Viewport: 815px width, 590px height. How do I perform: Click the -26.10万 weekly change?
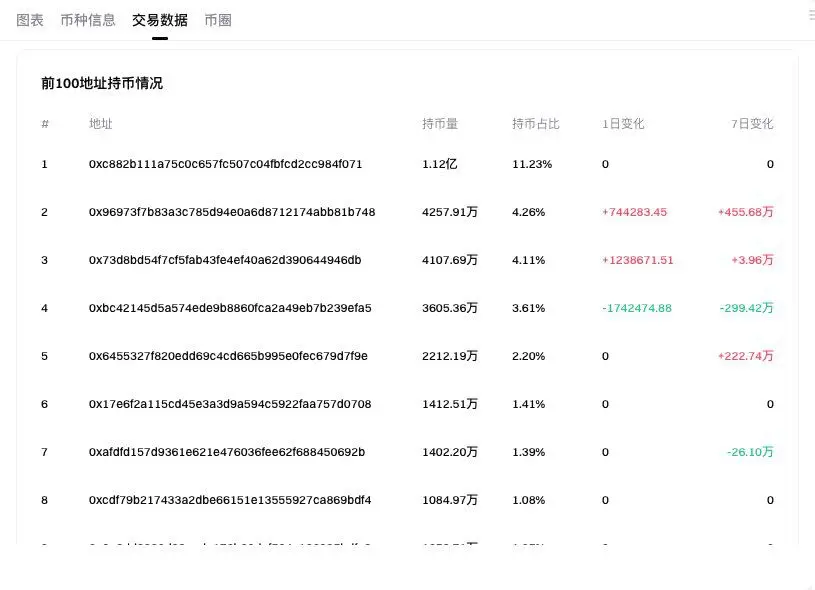tap(750, 452)
